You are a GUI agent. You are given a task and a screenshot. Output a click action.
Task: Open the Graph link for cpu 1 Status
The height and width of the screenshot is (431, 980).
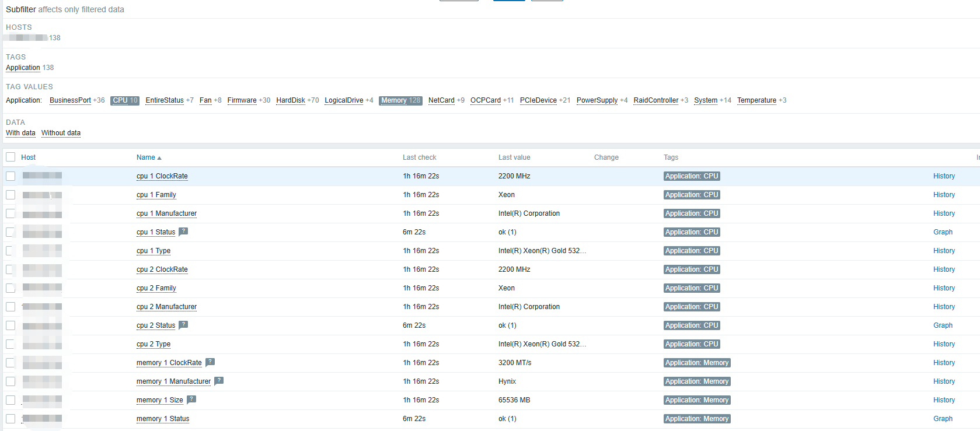click(x=943, y=232)
